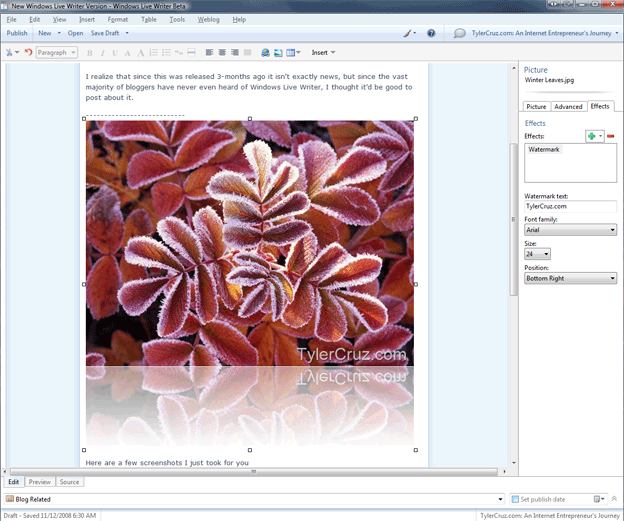
Task: Open the Font family Arial dropdown
Action: click(570, 230)
